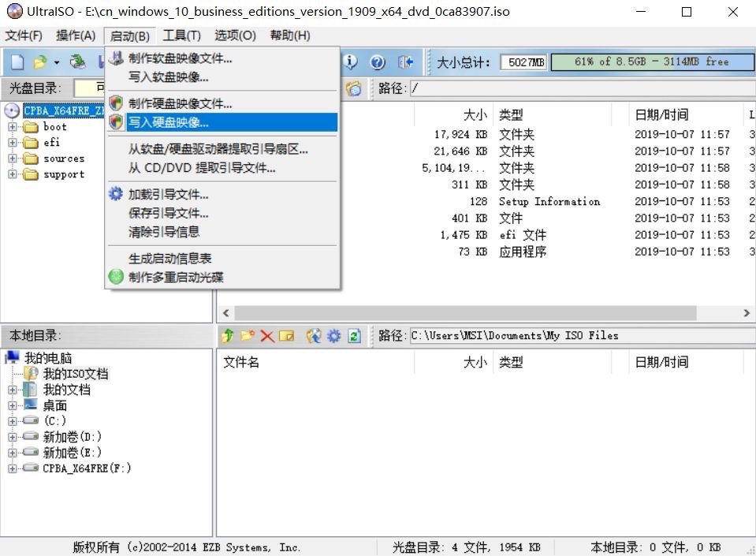756x556 pixels.
Task: Click the New file toolbar icon
Action: (x=17, y=62)
